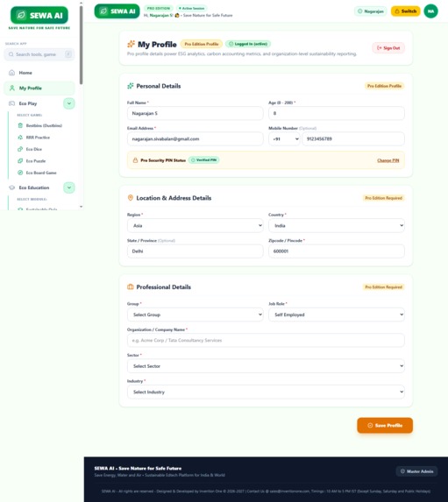The image size is (448, 502).
Task: Click the PRO EDITION header badge
Action: (x=159, y=9)
